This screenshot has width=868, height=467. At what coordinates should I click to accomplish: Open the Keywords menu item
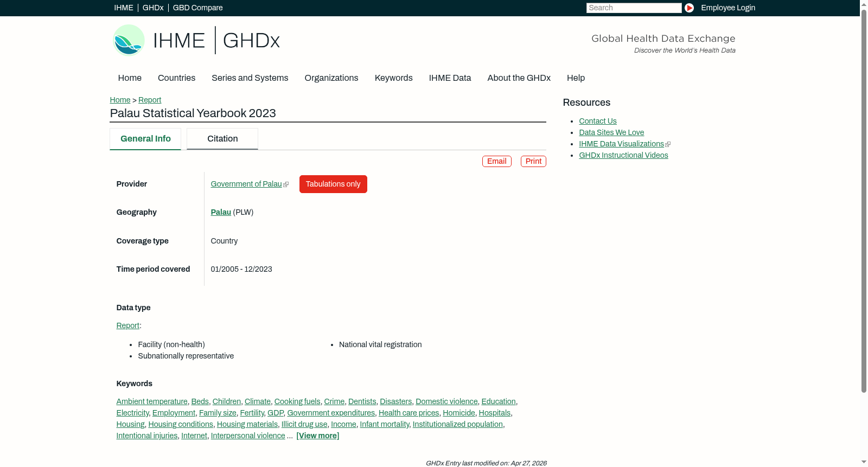tap(394, 78)
